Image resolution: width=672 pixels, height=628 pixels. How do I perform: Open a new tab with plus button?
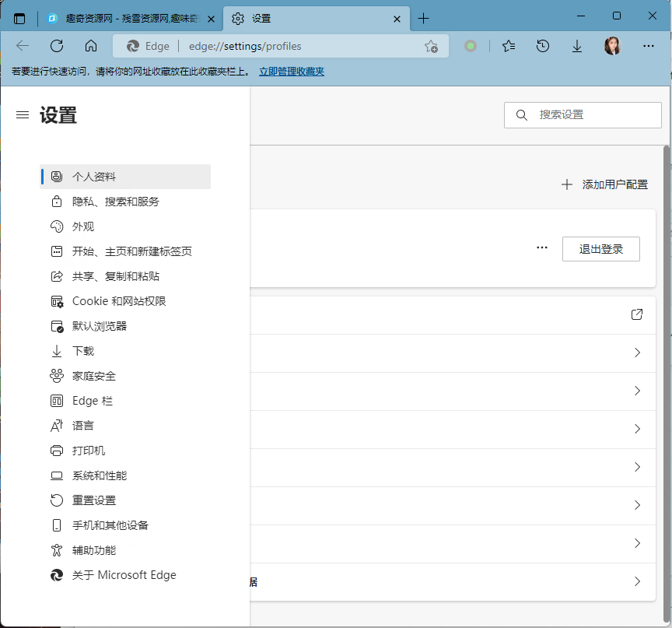(423, 19)
